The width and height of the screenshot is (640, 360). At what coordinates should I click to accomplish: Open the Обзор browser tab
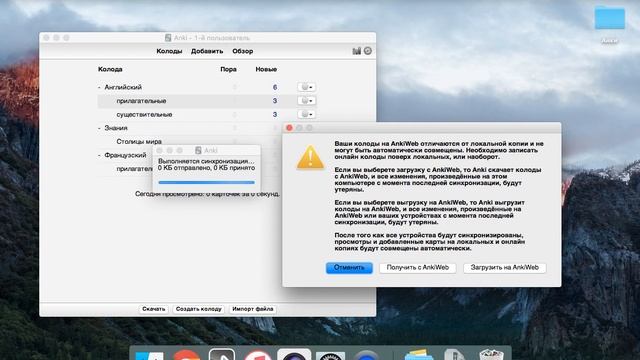[242, 51]
